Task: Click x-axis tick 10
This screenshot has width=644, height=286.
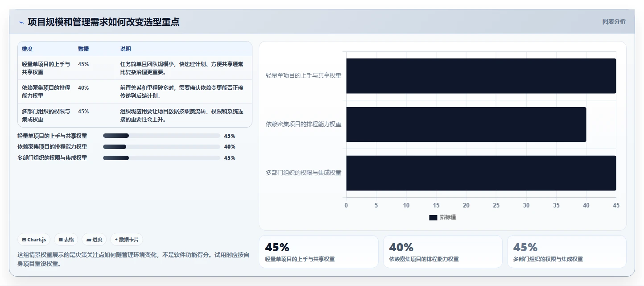Action: (x=406, y=205)
